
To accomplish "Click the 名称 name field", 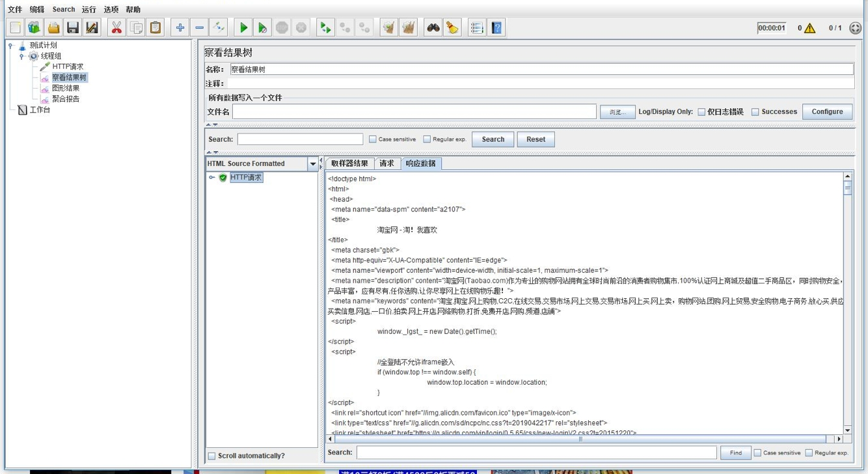I will [541, 69].
